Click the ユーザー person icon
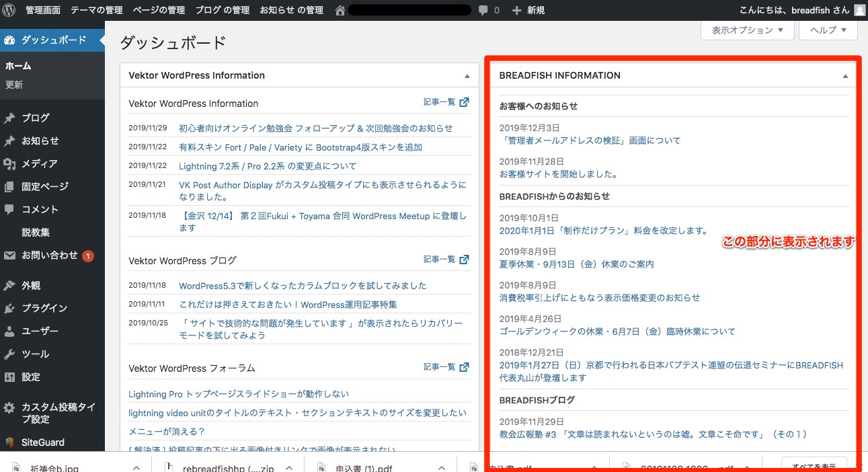The height and width of the screenshot is (472, 868). point(9,331)
